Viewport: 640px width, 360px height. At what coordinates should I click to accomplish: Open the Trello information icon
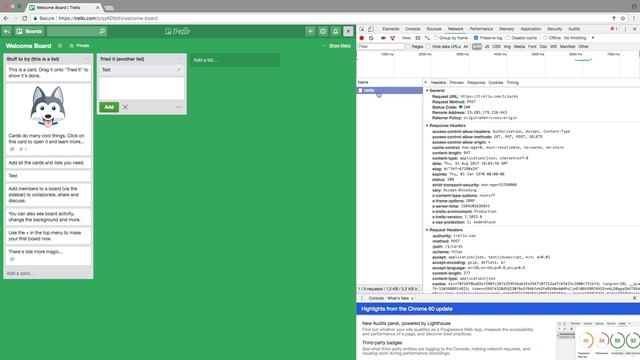323,31
